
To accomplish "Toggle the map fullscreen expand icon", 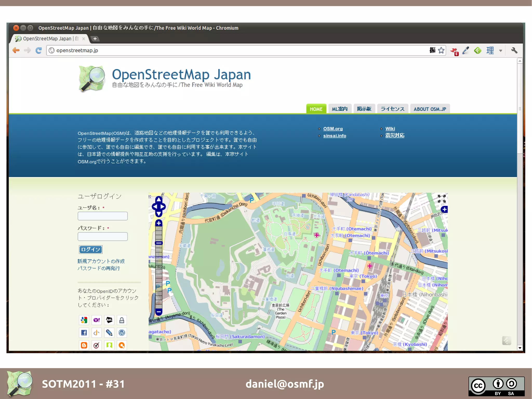I will (x=442, y=199).
